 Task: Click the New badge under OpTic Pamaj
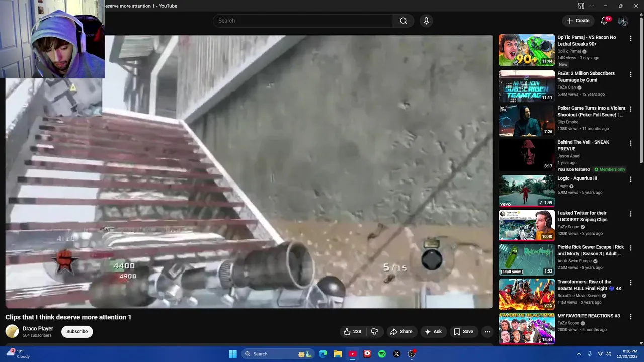tap(563, 64)
